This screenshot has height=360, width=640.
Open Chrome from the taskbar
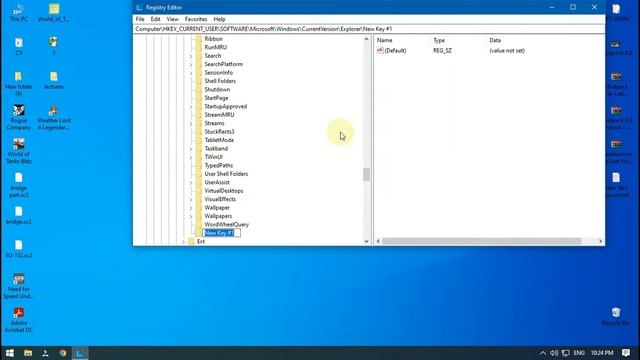tap(62, 353)
